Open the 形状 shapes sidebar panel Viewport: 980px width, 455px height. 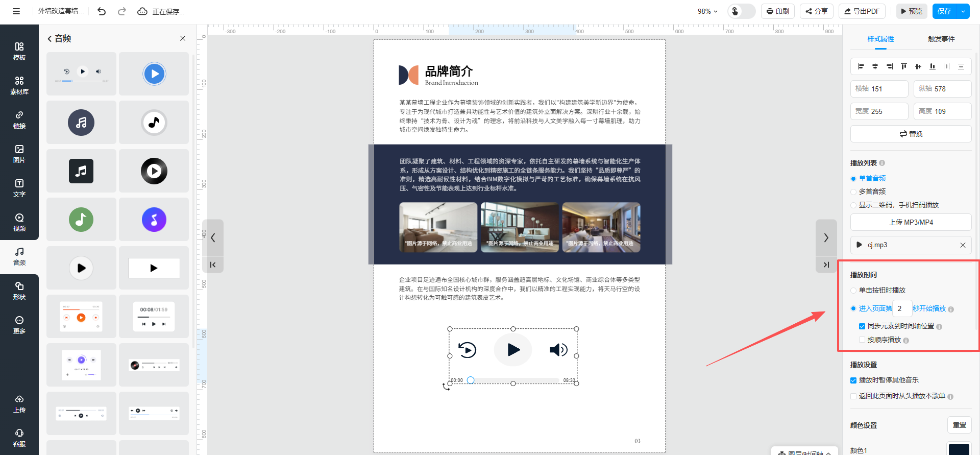coord(19,291)
